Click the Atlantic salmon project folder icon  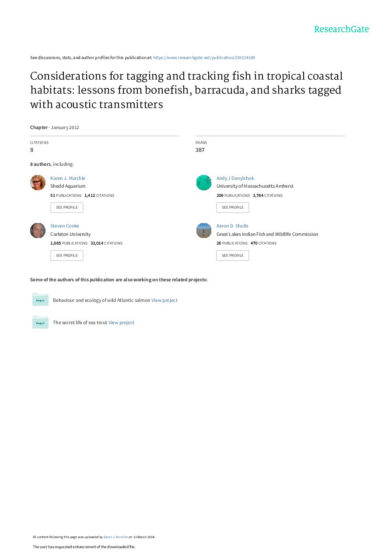pyautogui.click(x=40, y=300)
